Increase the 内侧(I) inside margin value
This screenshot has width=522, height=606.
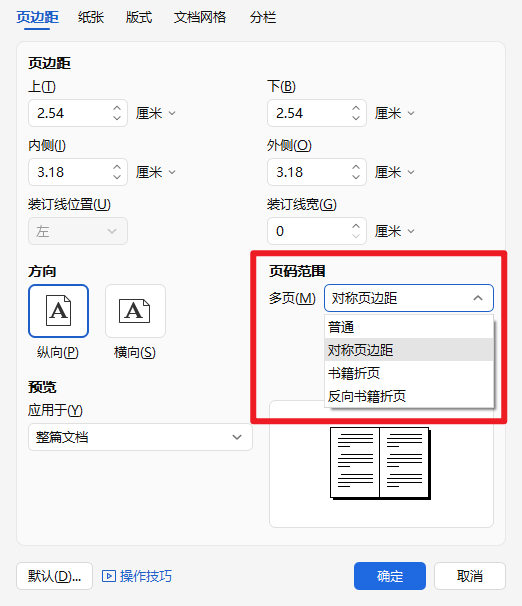pyautogui.click(x=117, y=167)
